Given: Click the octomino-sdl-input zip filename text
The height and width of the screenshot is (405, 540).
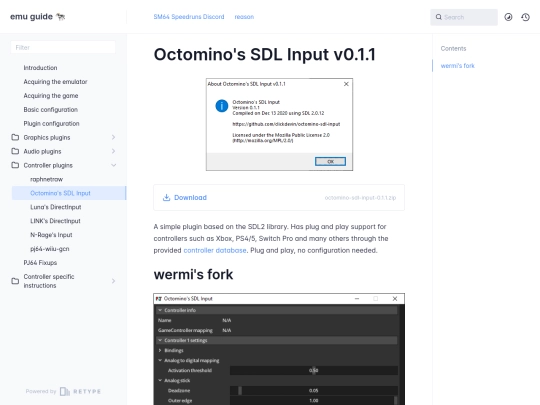Looking at the screenshot, I should [x=360, y=198].
